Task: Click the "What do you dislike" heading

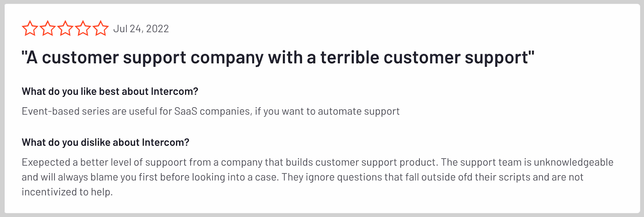Action: [105, 142]
